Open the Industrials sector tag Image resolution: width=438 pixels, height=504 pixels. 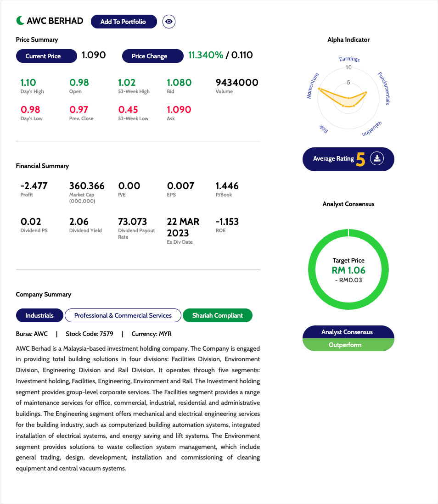[39, 315]
